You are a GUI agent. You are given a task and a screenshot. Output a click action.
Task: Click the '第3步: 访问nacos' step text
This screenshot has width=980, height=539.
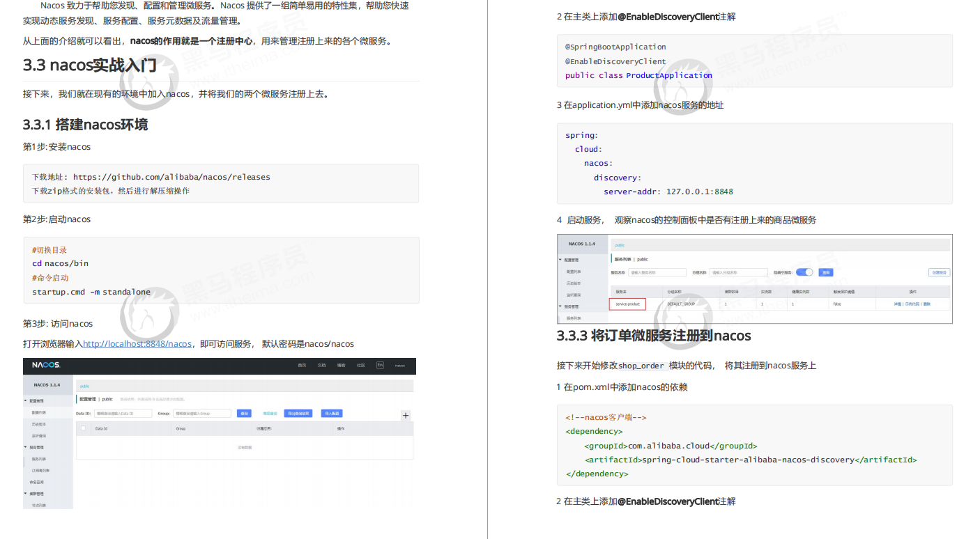coord(58,324)
